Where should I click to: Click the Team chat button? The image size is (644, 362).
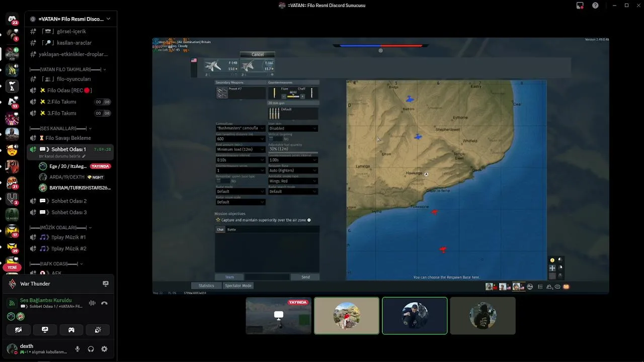point(229,277)
